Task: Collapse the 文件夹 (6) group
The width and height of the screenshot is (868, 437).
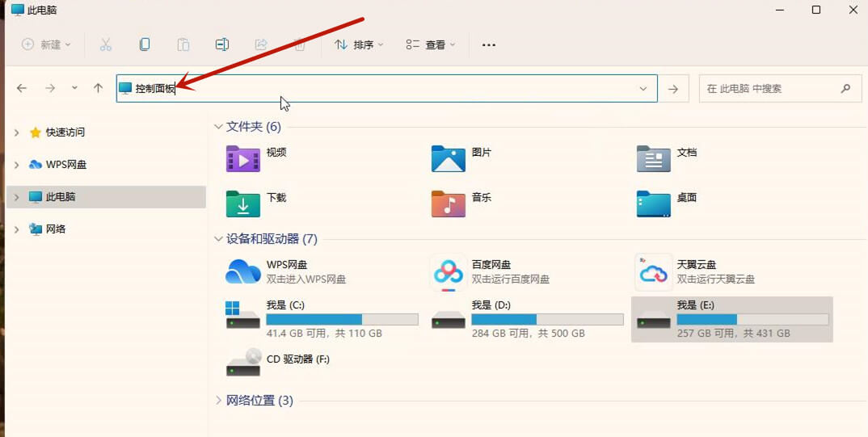Action: (x=218, y=127)
